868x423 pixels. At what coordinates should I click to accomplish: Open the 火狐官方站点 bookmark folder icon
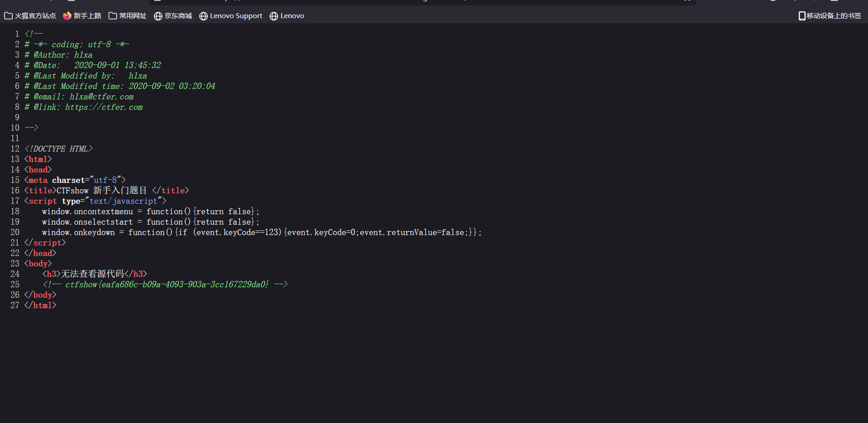(x=8, y=16)
